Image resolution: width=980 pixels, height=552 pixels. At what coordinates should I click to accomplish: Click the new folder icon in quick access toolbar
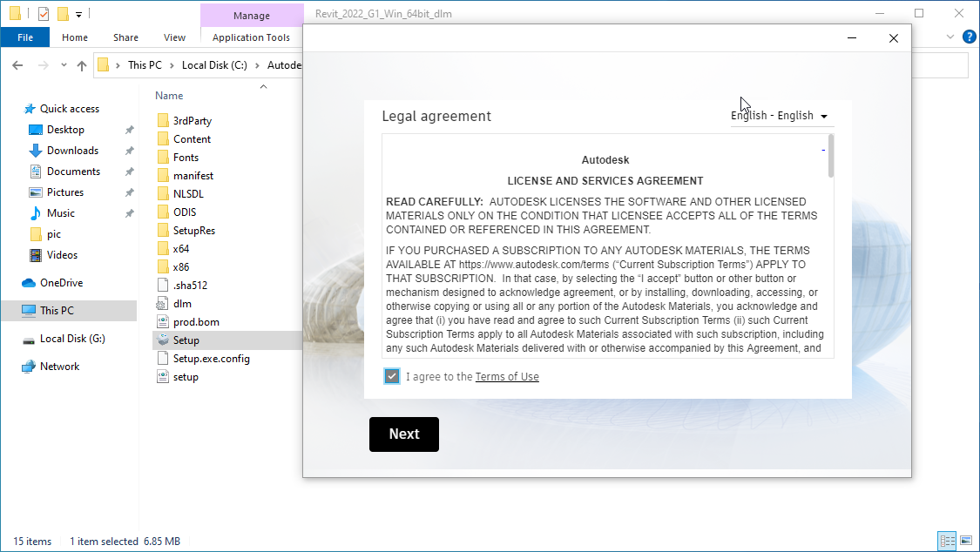click(x=63, y=14)
